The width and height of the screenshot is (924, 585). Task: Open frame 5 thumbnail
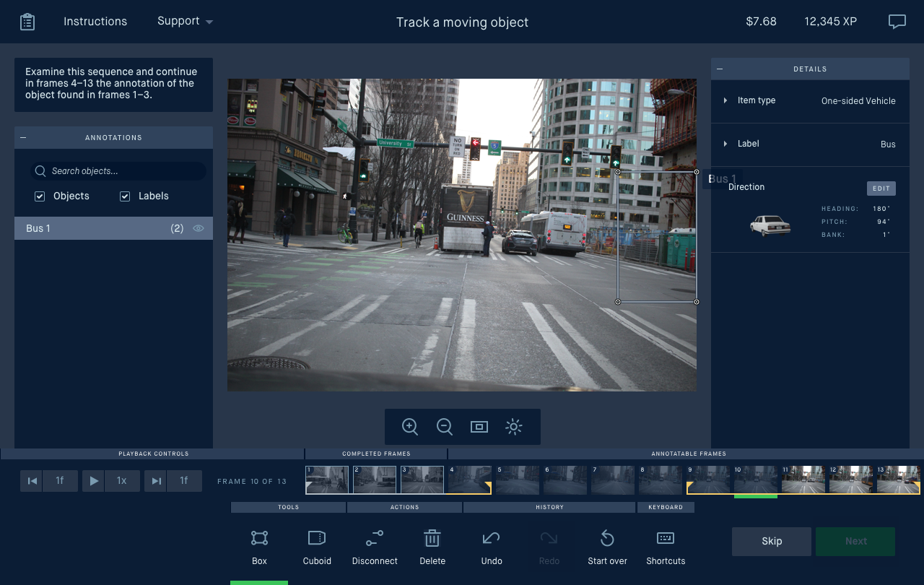tap(518, 480)
